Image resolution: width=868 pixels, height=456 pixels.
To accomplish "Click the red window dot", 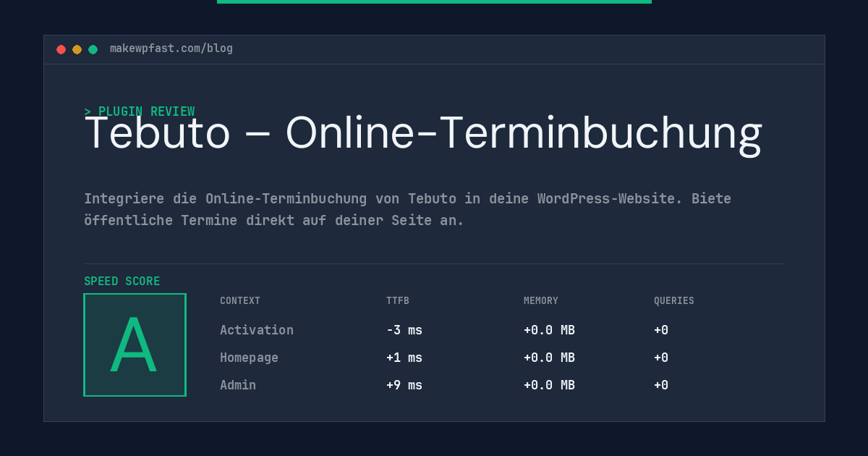I will coord(61,49).
